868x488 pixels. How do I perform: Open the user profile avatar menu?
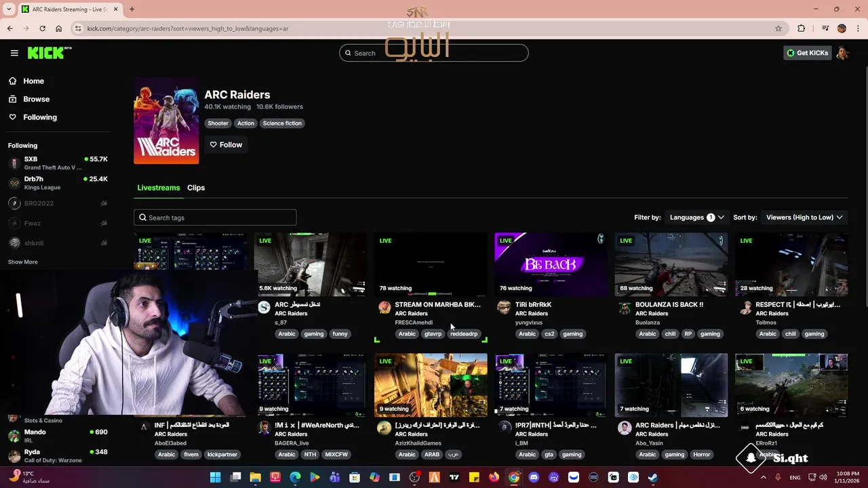click(x=842, y=53)
